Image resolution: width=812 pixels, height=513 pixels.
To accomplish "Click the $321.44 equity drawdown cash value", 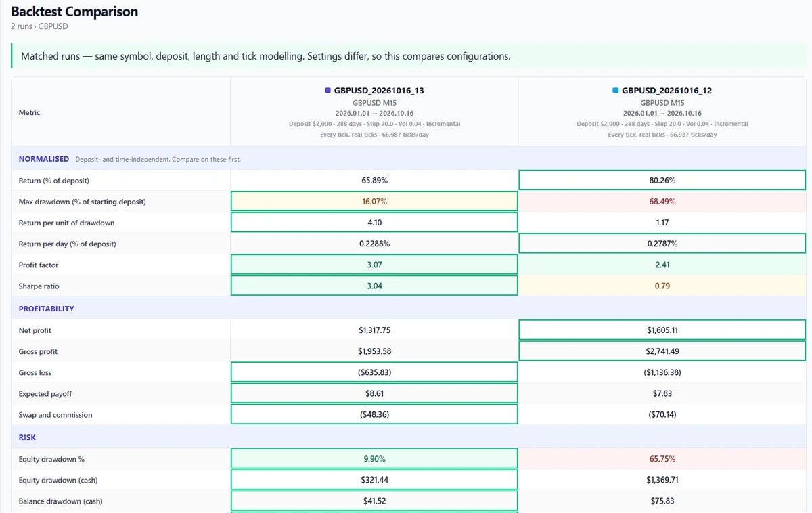I will point(374,480).
